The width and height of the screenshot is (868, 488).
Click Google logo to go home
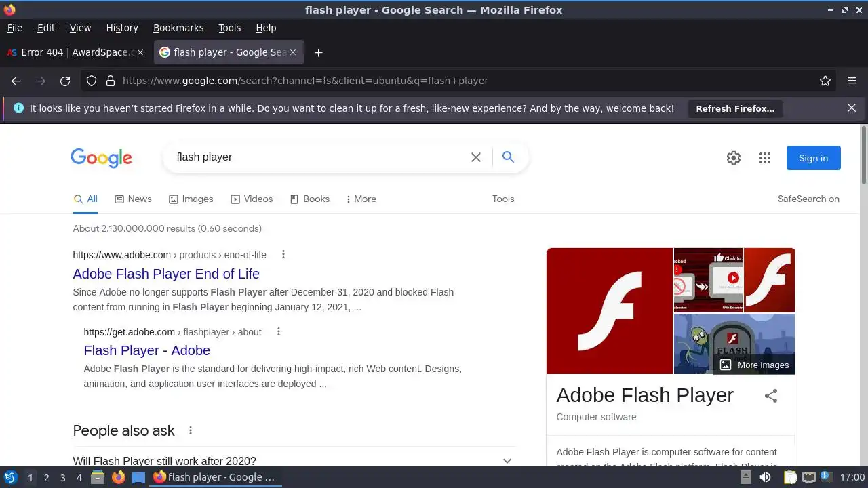(102, 158)
